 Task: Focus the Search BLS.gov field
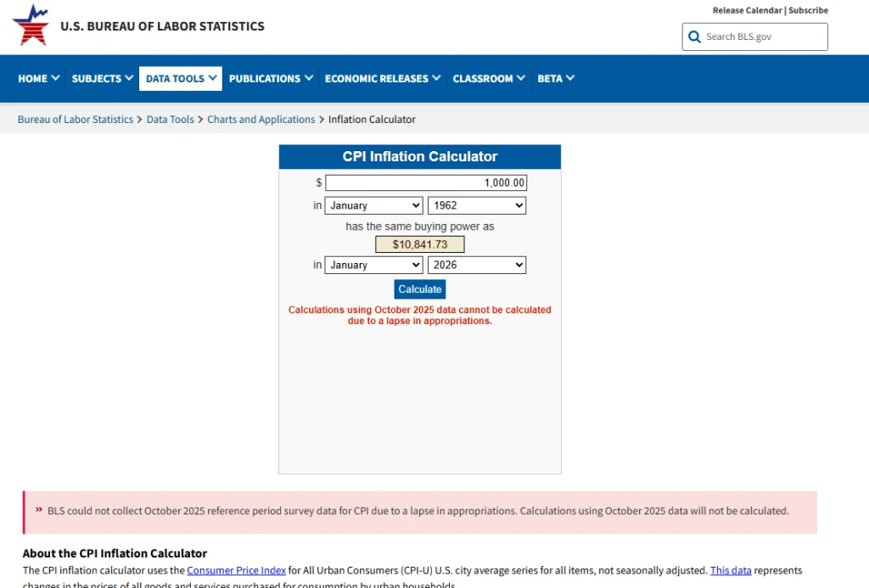(754, 36)
